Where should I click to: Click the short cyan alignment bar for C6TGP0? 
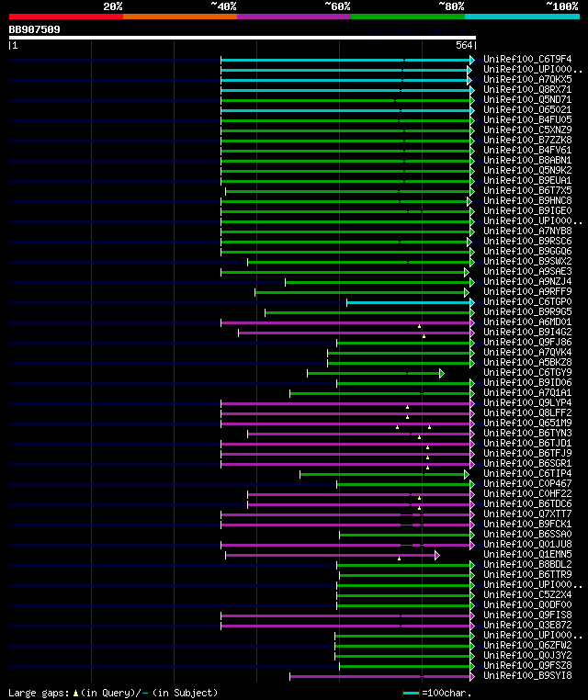(409, 302)
